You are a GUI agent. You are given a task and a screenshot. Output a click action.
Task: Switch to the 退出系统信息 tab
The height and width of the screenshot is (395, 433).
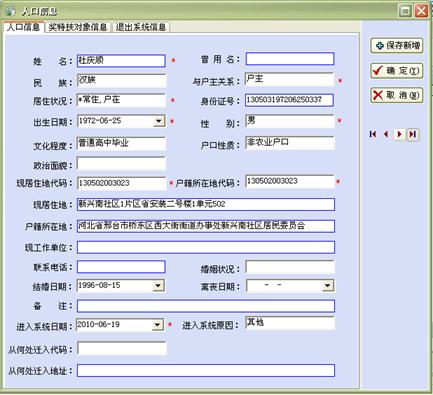tap(141, 27)
